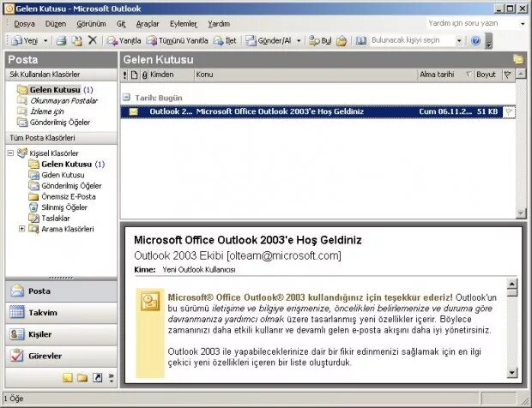Click the Move to Folder icon

(77, 40)
